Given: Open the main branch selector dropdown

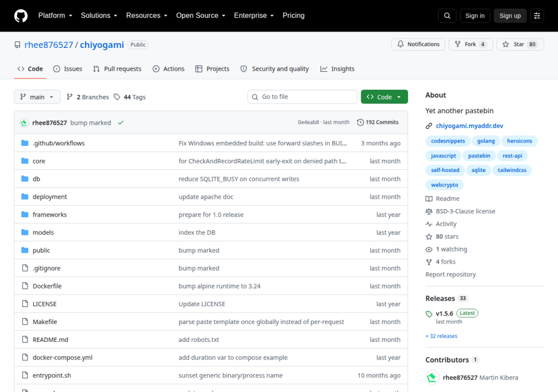Looking at the screenshot, I should [37, 97].
